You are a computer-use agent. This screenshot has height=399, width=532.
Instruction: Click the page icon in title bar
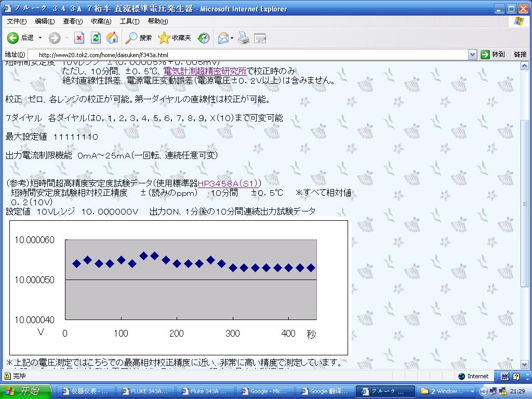pos(7,8)
